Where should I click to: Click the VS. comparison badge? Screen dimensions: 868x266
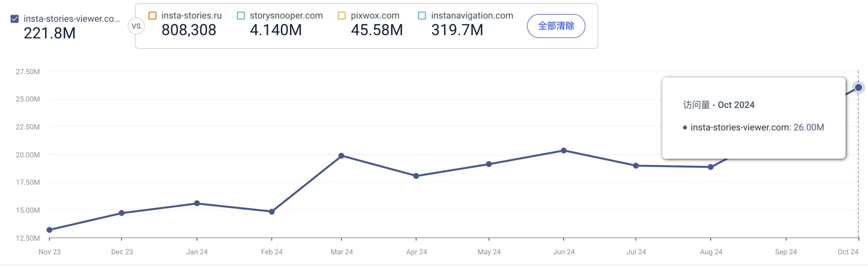(x=137, y=26)
